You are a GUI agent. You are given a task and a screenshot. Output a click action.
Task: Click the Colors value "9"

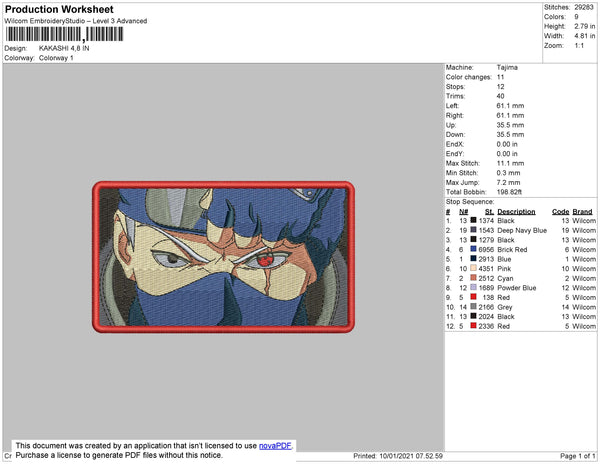pos(576,17)
